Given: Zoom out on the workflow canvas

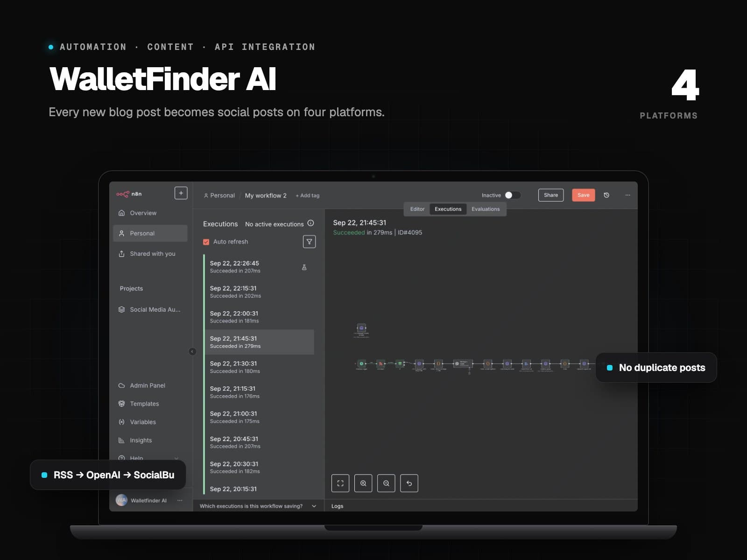Looking at the screenshot, I should click(386, 483).
